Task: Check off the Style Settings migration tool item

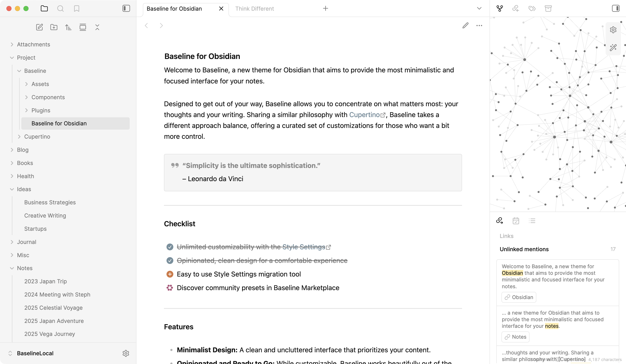Action: 170,274
